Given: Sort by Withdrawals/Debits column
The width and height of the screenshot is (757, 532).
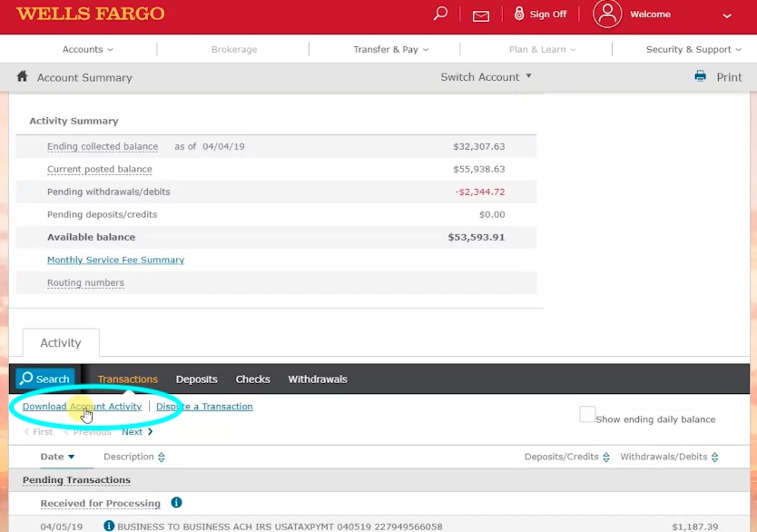Looking at the screenshot, I should 669,457.
